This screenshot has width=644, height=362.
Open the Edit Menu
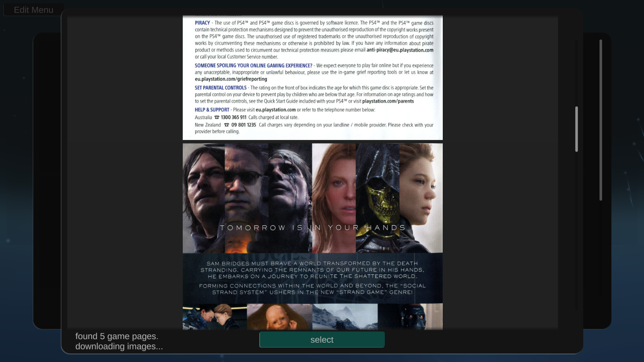[x=33, y=10]
